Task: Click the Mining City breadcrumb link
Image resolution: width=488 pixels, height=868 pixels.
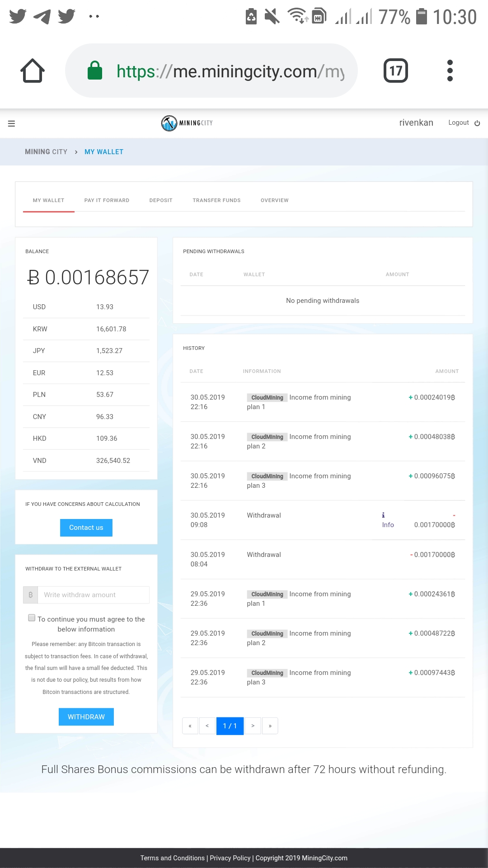Action: coord(46,152)
